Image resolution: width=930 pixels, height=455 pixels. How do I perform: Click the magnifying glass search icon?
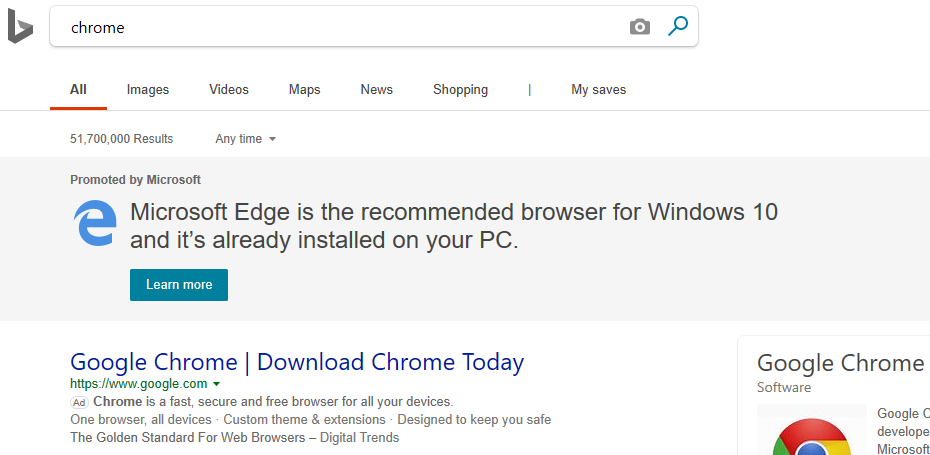[x=677, y=26]
